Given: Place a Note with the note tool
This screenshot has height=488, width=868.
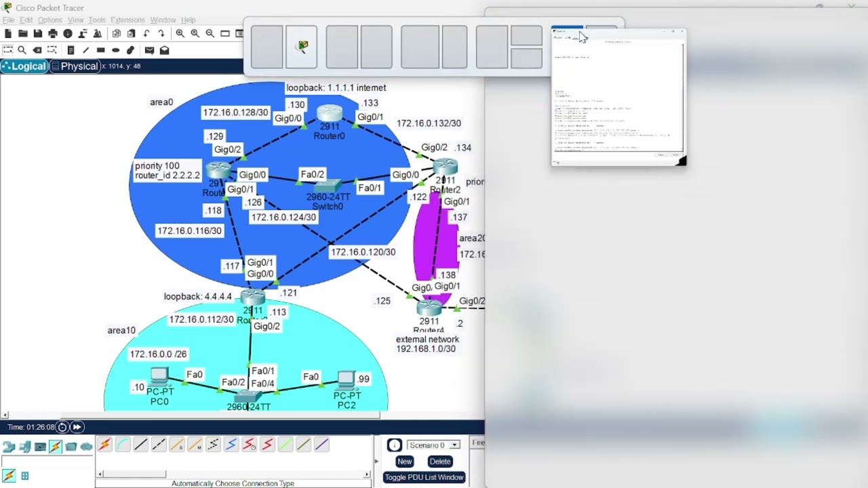Looking at the screenshot, I should click(71, 50).
